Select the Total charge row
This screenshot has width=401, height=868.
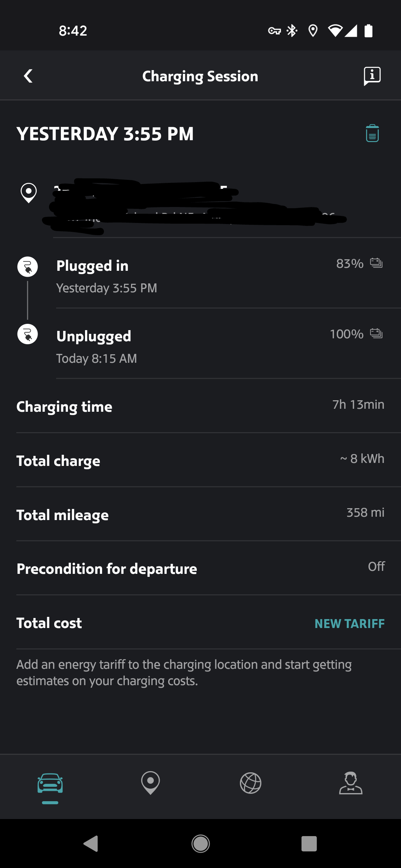[200, 460]
